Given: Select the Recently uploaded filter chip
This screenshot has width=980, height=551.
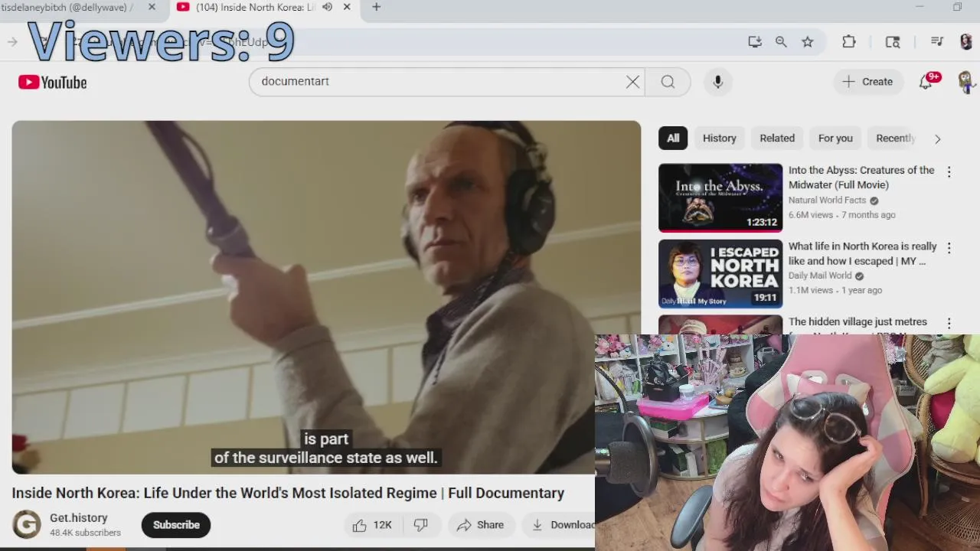Looking at the screenshot, I should click(x=895, y=138).
